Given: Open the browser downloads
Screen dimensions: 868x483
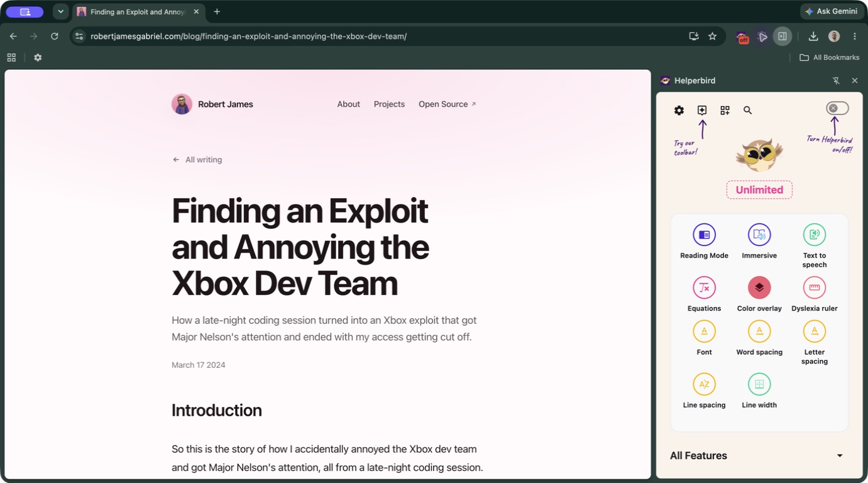Looking at the screenshot, I should (813, 36).
